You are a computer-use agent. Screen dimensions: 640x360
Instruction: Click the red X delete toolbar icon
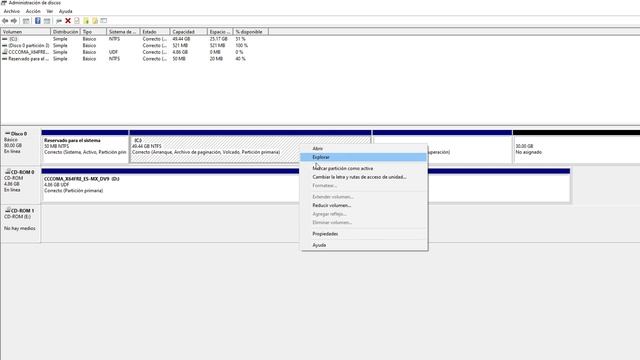[x=68, y=20]
